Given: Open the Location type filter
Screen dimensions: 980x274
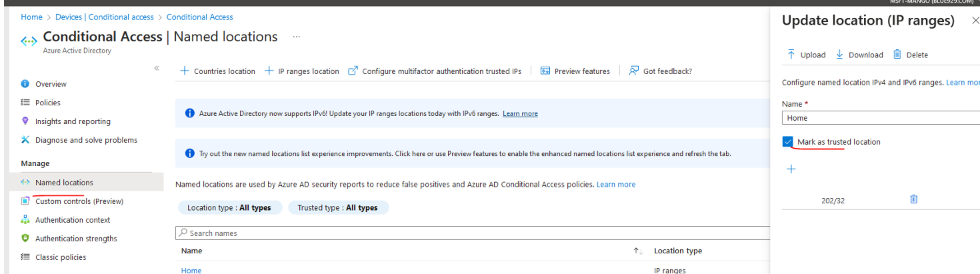Looking at the screenshot, I should (229, 208).
